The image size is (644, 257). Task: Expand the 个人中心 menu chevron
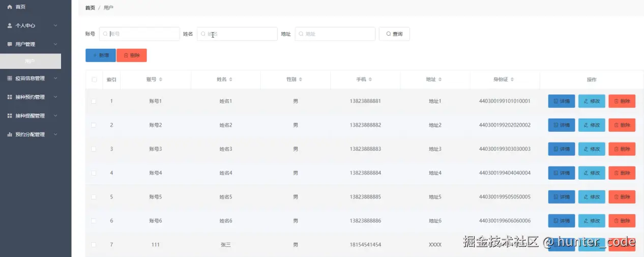(x=55, y=25)
